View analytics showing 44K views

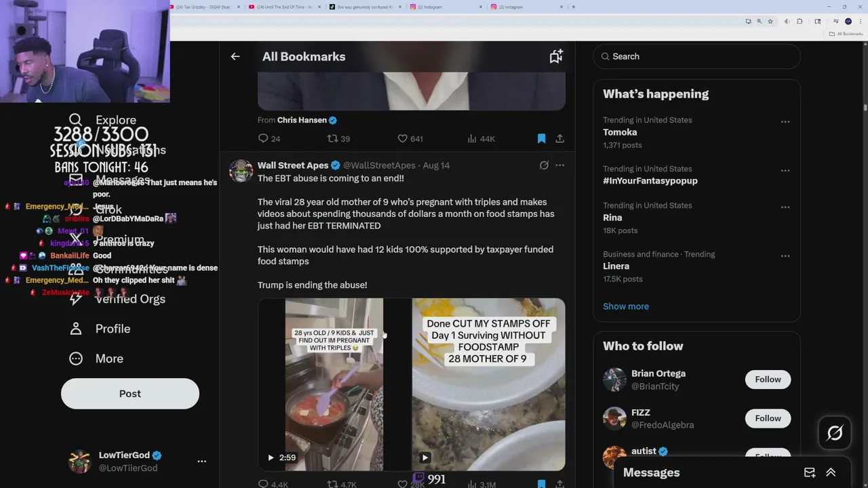pos(481,138)
